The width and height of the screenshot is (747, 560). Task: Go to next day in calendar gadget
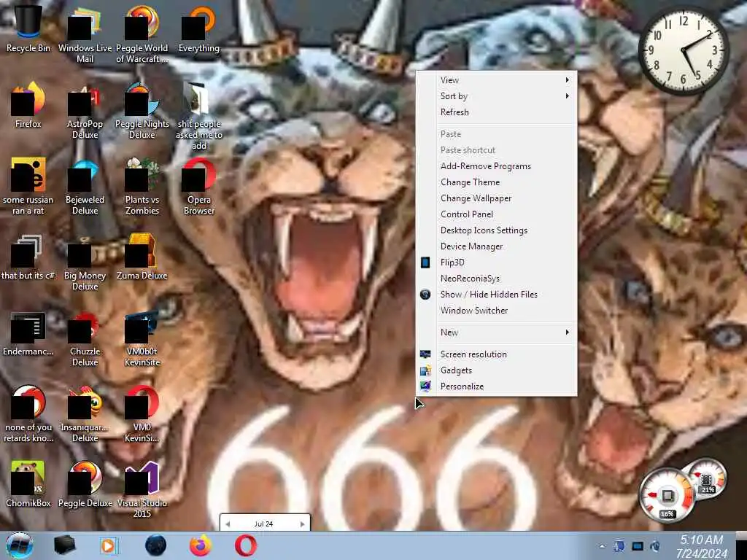tap(302, 524)
